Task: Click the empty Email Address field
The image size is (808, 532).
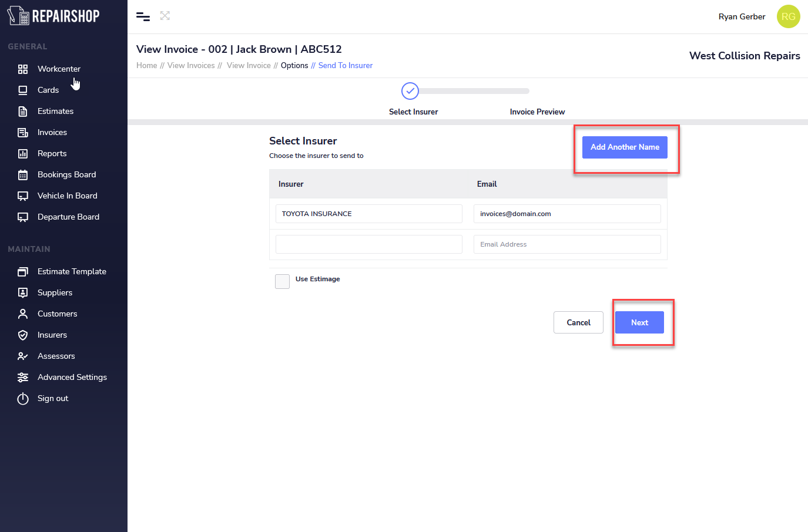Action: point(566,244)
